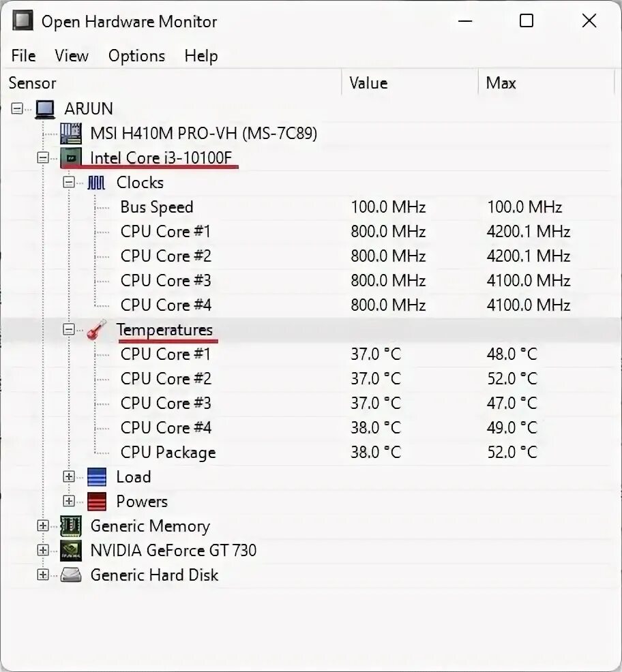The image size is (622, 672).
Task: Open the Options menu
Action: click(x=136, y=56)
